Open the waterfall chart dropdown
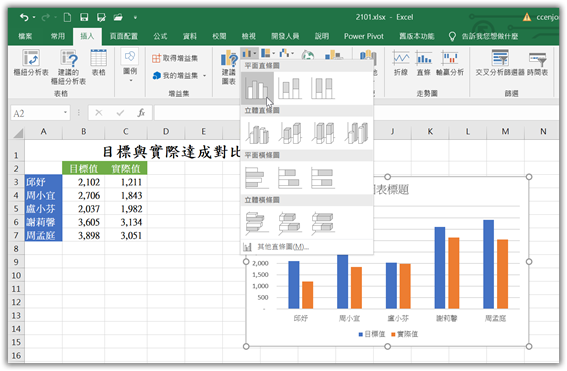The height and width of the screenshot is (371, 567). tap(287, 54)
